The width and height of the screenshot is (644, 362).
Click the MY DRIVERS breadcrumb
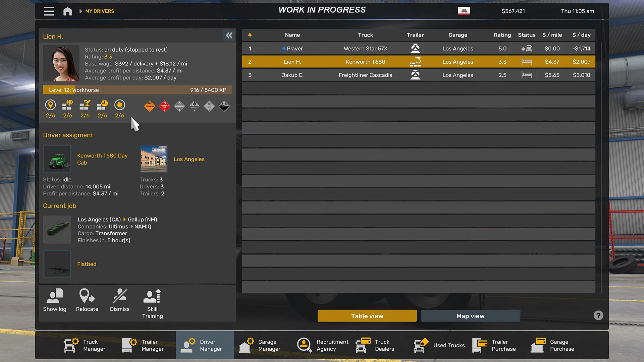(x=100, y=11)
